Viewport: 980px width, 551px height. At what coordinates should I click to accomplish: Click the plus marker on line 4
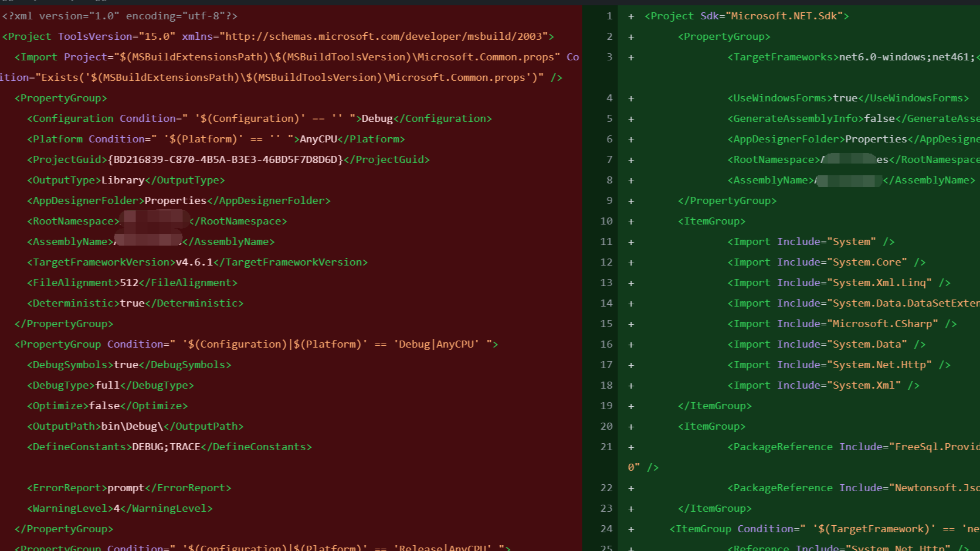tap(631, 98)
